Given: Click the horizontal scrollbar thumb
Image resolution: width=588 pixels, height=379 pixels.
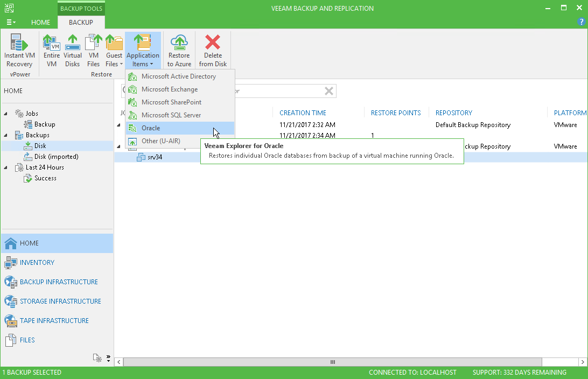Looking at the screenshot, I should pyautogui.click(x=332, y=362).
